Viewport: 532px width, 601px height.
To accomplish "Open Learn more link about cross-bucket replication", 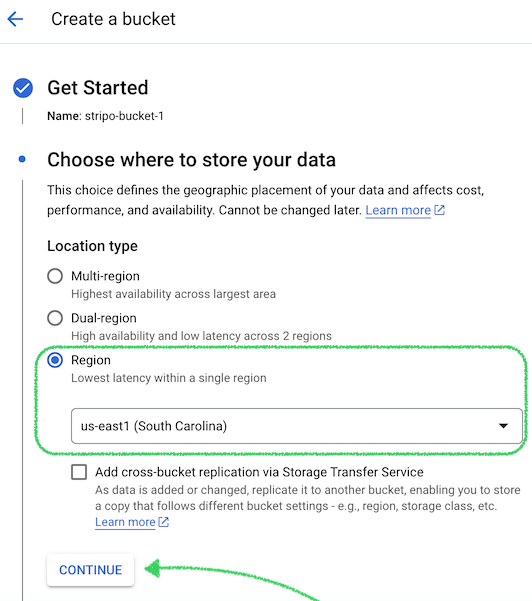I will [125, 522].
